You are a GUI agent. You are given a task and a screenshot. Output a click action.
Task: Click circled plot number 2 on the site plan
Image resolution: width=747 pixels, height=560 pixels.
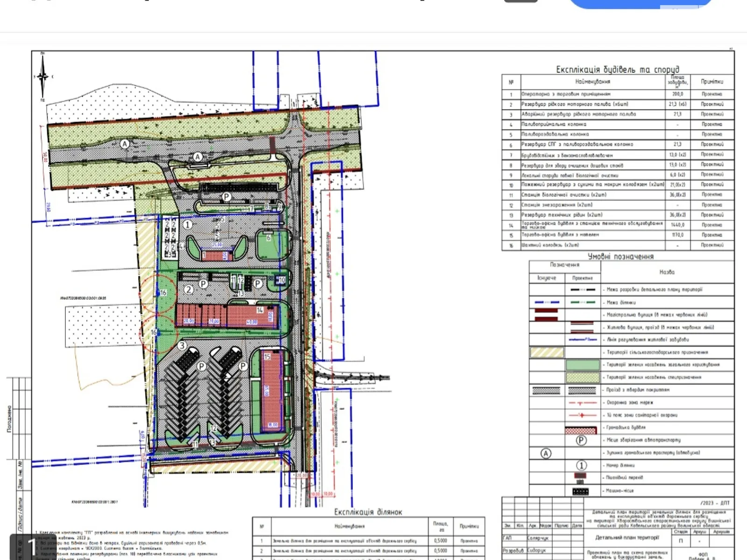click(189, 289)
